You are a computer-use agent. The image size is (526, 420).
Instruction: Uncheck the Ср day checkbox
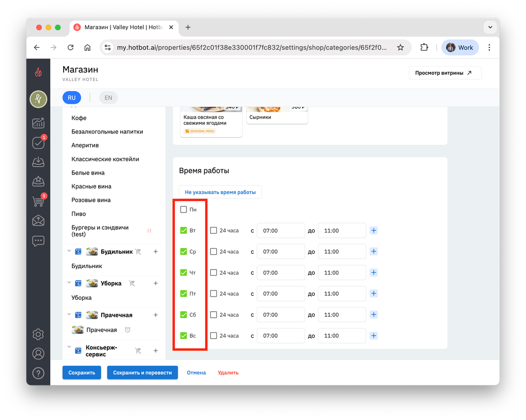(183, 252)
